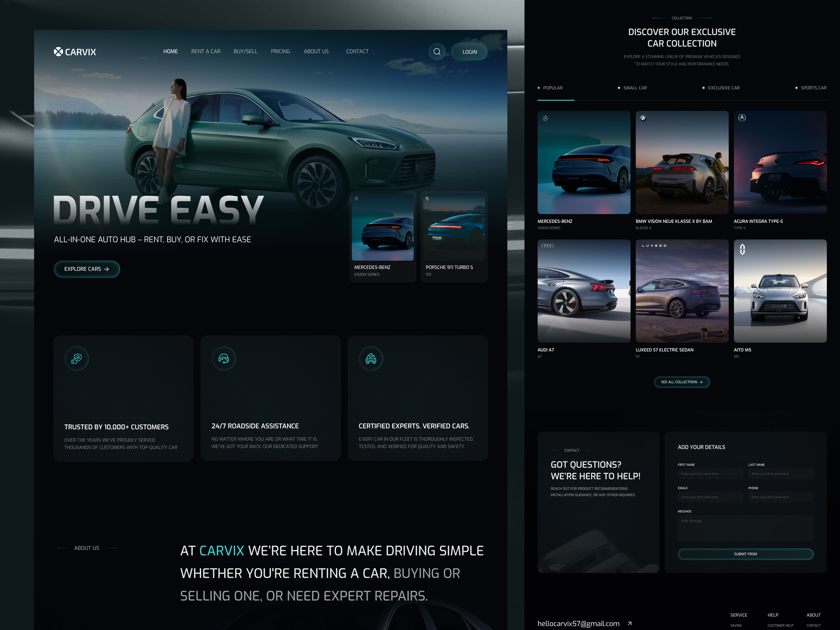Click the SEE ALL COLLECTIONS button
Image resolution: width=840 pixels, height=630 pixels.
tap(682, 382)
